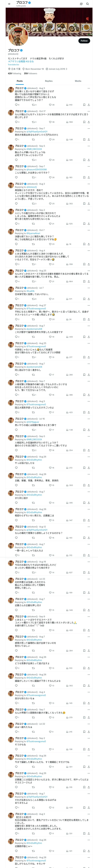Follow the blokovQ account
Screen dimensions: 98x868
[x=84, y=41]
